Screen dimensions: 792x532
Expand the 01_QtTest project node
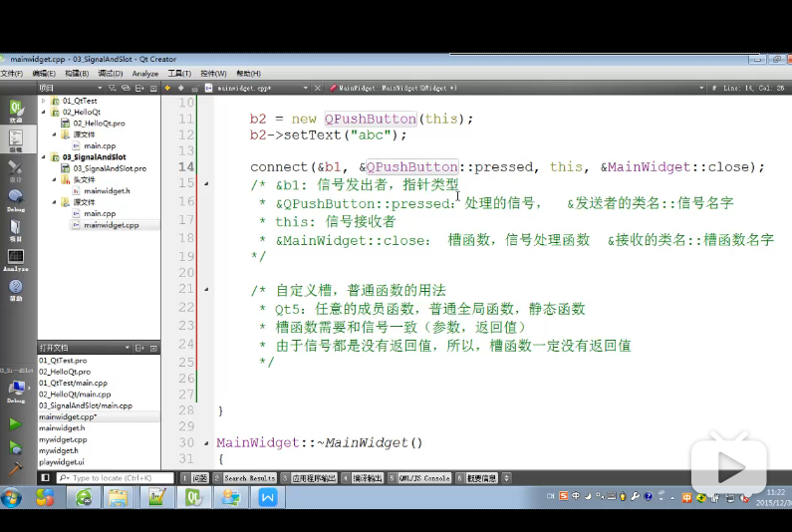click(x=44, y=101)
